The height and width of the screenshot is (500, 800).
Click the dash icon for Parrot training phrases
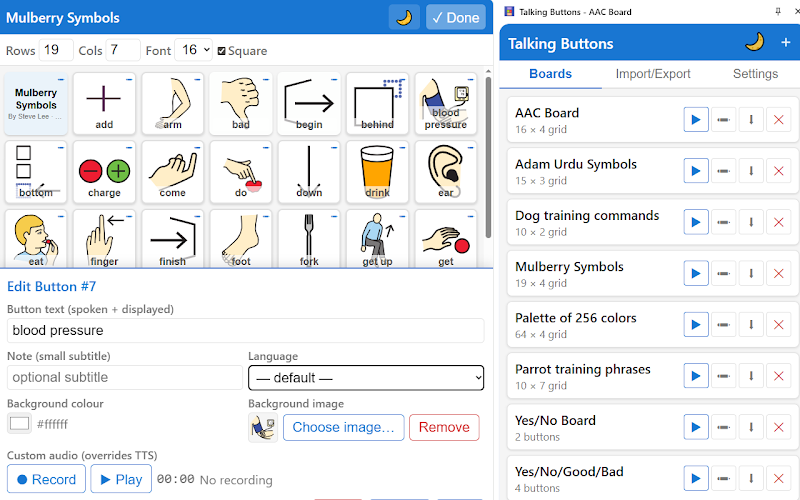tap(723, 376)
